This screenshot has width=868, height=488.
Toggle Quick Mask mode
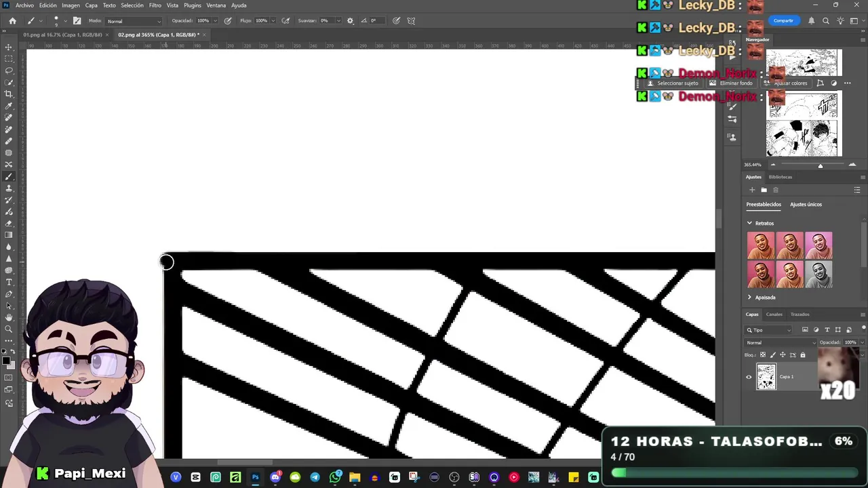pyautogui.click(x=9, y=378)
